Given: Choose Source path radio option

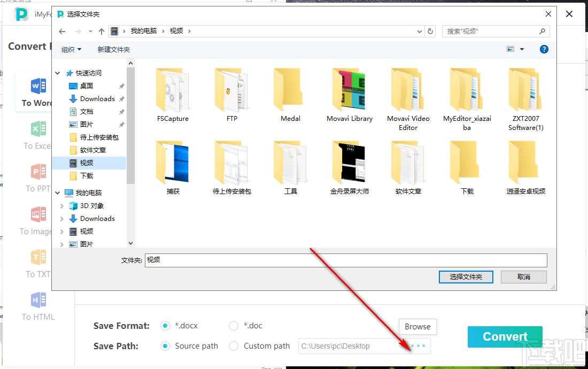Looking at the screenshot, I should pyautogui.click(x=165, y=346).
